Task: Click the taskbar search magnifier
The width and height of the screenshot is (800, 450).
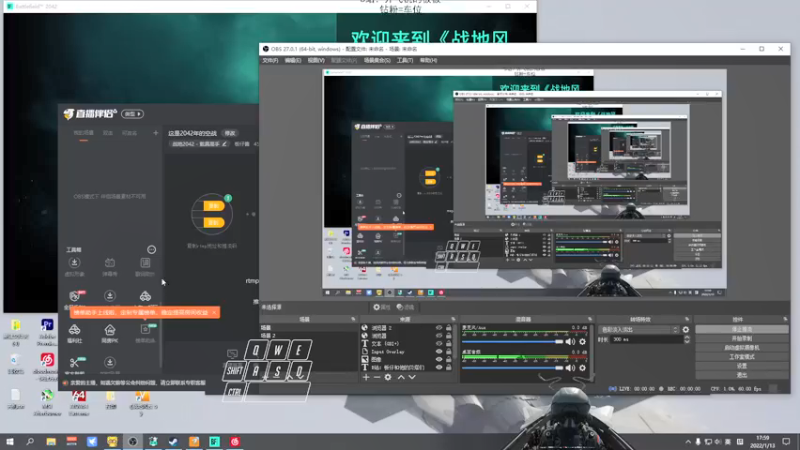Action: [30, 441]
